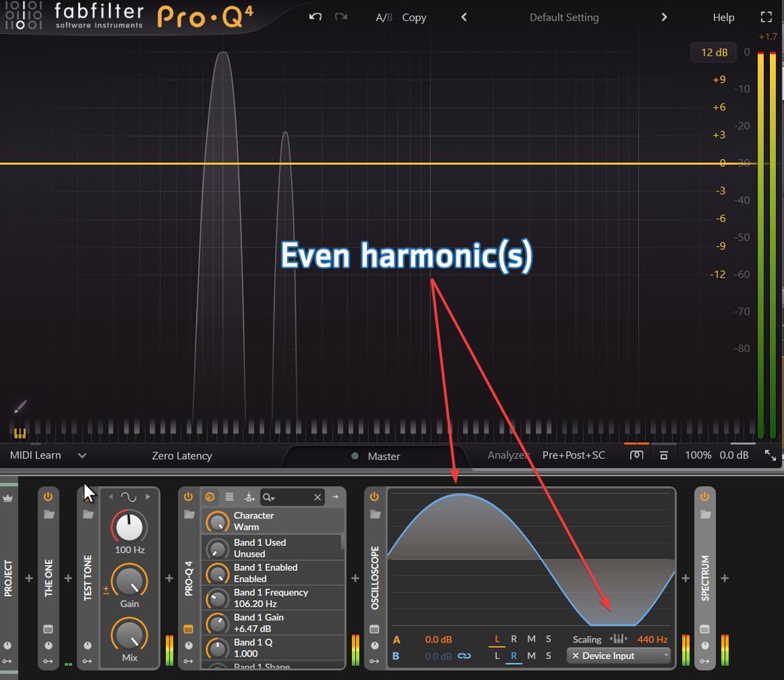Toggle the piano keyboard display icon

tap(20, 433)
